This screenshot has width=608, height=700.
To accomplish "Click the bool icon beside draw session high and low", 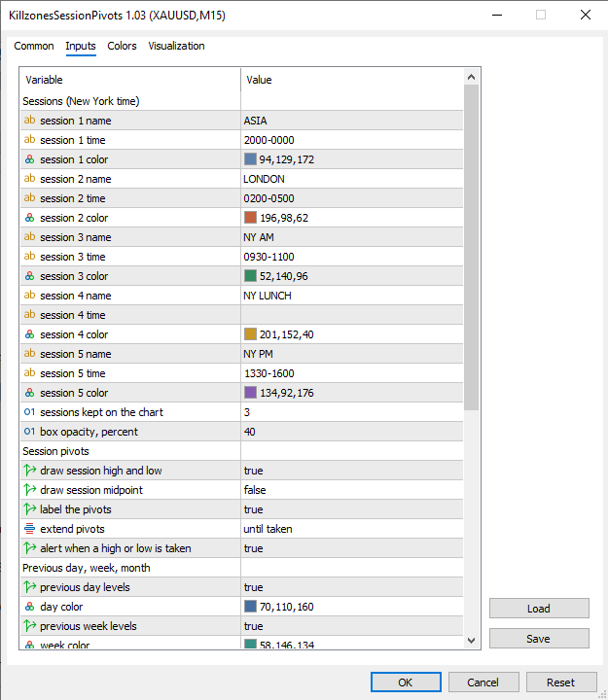I will click(29, 471).
